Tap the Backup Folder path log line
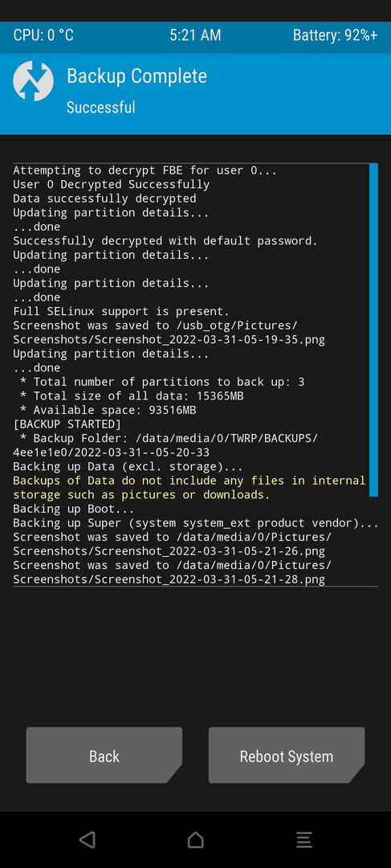The height and width of the screenshot is (868, 391). pyautogui.click(x=165, y=445)
